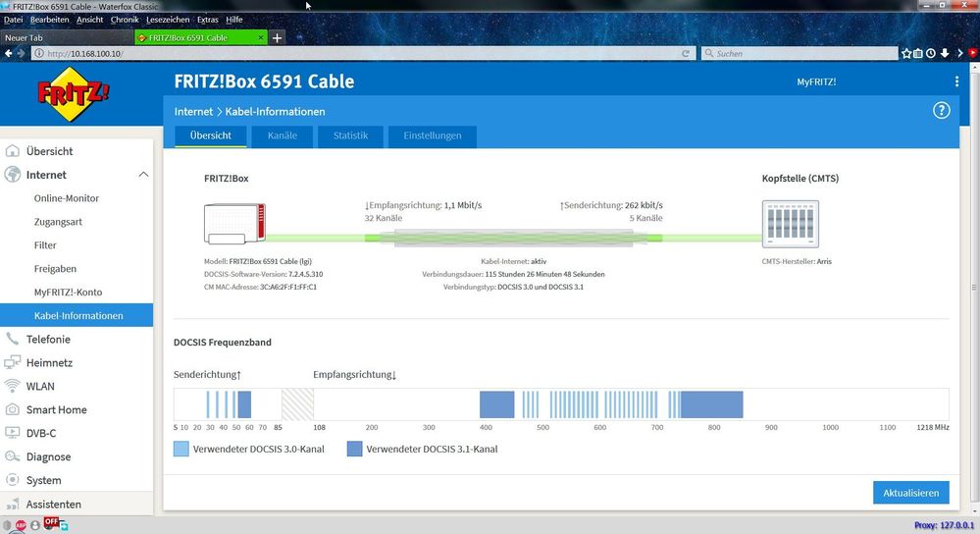Close the FRITZ!Box 6591 Cable tab
Screen dimensions: 980x534
click(261, 37)
